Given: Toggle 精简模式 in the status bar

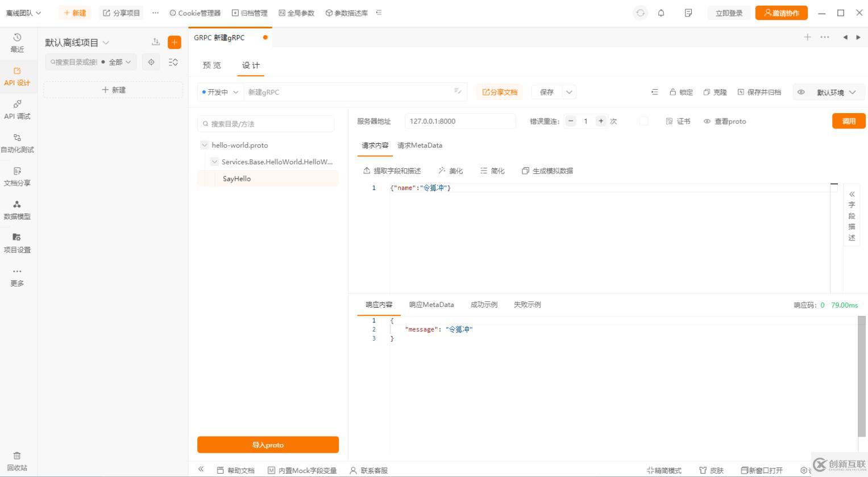Looking at the screenshot, I should (x=664, y=470).
